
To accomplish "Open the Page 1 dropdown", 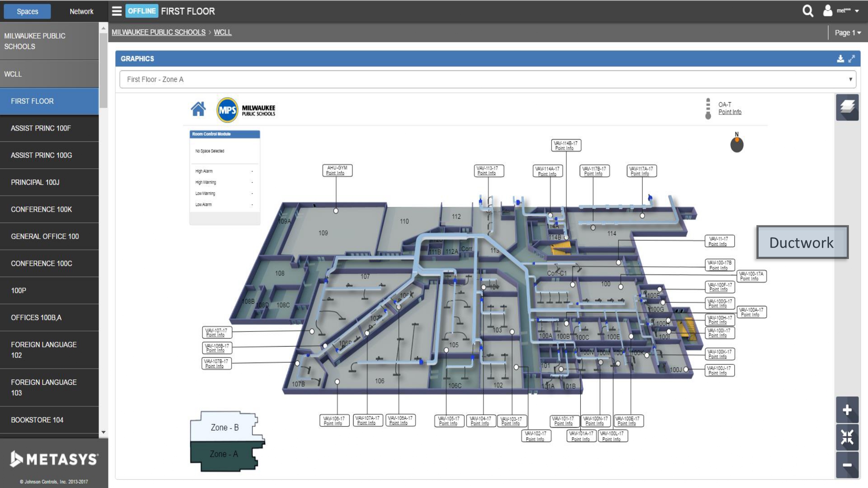I will (847, 33).
